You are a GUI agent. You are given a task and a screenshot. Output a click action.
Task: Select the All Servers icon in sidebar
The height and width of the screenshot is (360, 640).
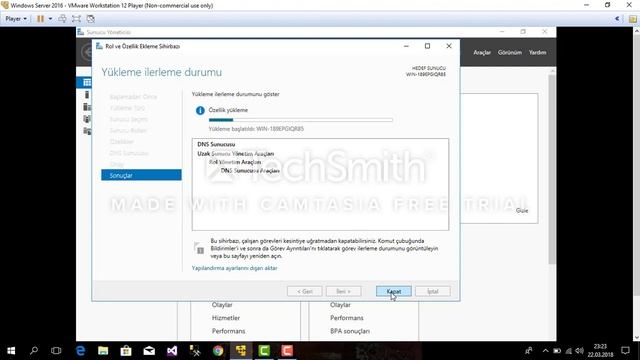tap(87, 107)
